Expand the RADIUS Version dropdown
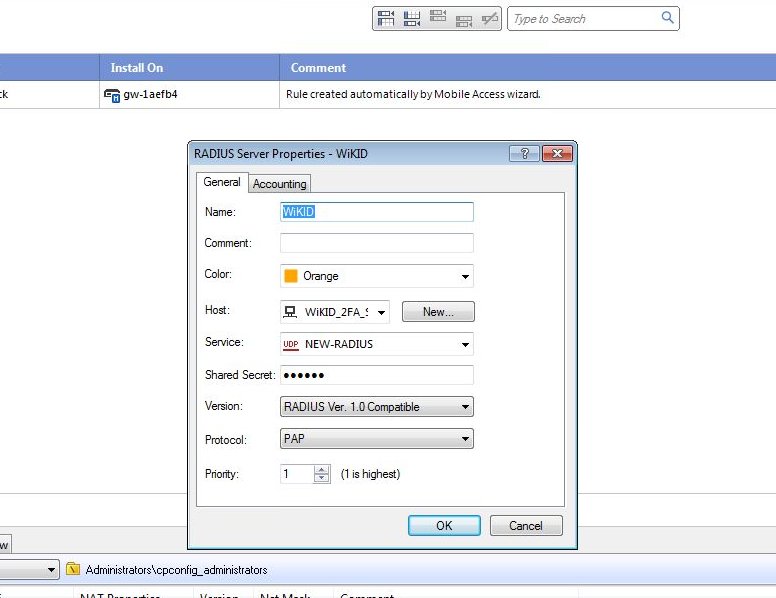 click(x=465, y=407)
